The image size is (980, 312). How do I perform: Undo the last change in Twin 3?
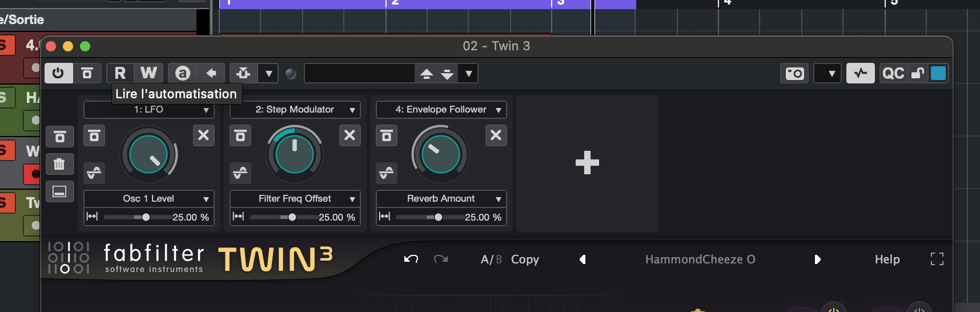click(x=411, y=259)
